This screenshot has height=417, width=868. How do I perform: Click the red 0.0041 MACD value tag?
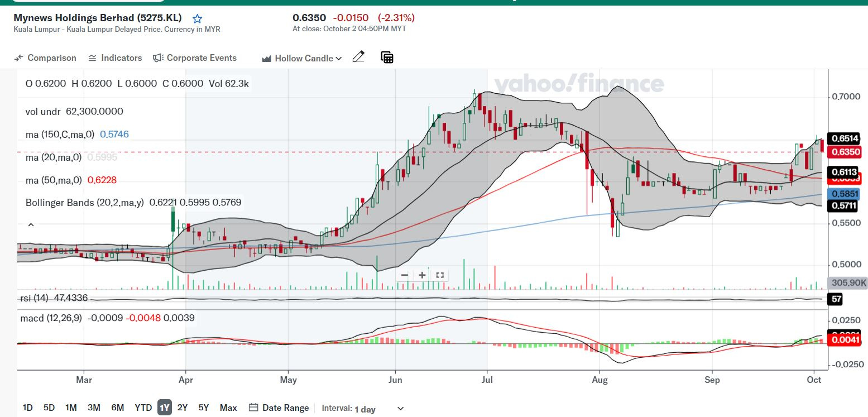pos(845,339)
